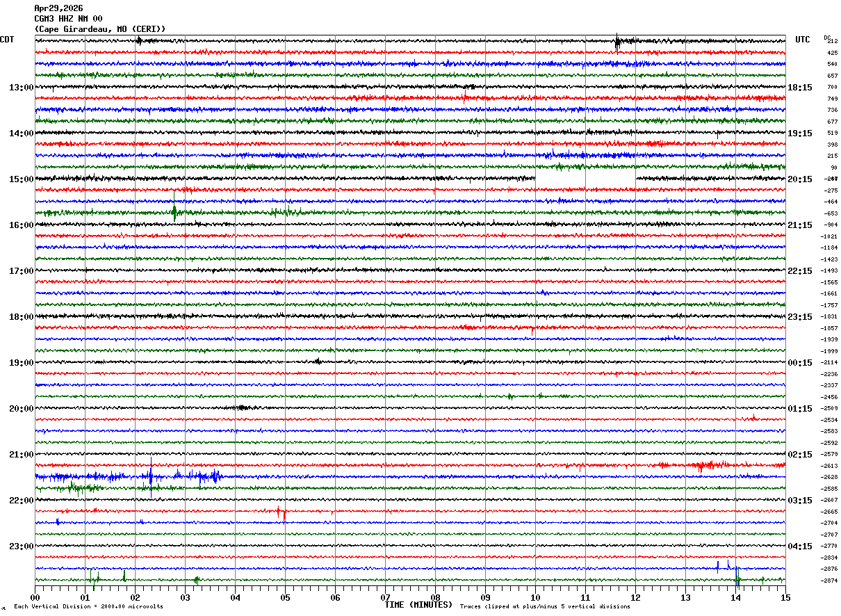841x616 pixels.
Task: Click the Apr29,2026 date header
Action: point(58,8)
